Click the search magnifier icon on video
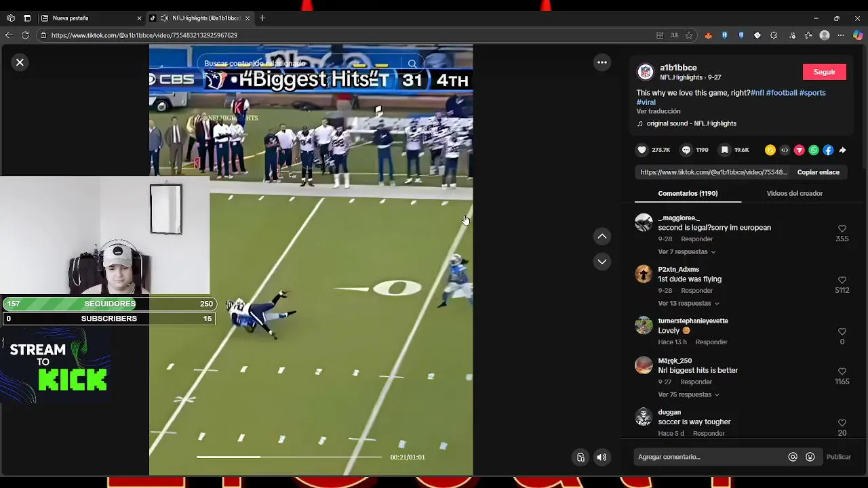Screen dimensions: 868x488 click(412, 64)
